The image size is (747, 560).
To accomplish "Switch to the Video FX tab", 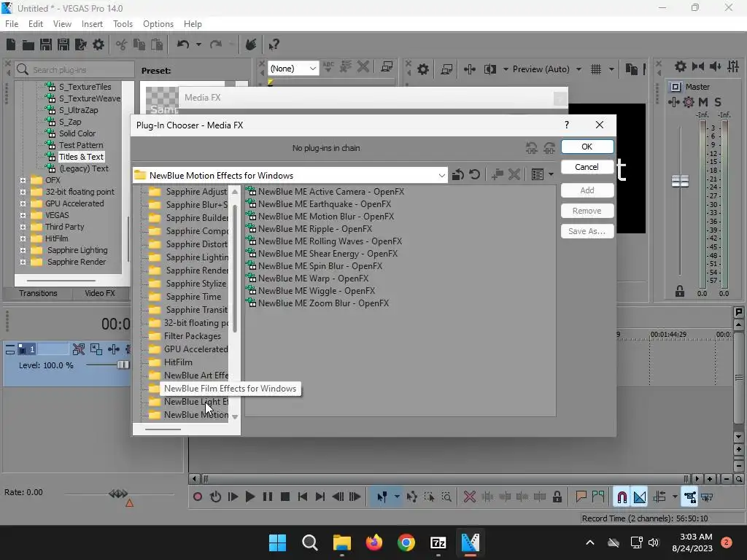I will coord(100,293).
